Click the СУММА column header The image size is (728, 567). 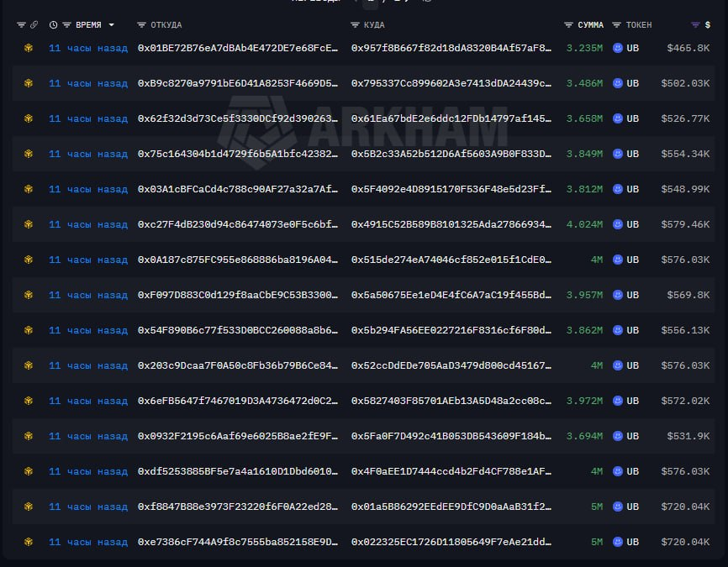pos(591,25)
